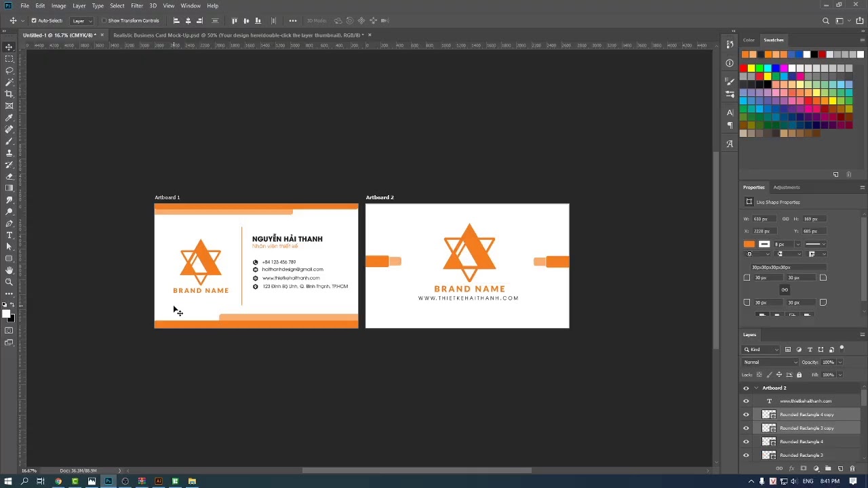Open the Window menu

pyautogui.click(x=191, y=5)
